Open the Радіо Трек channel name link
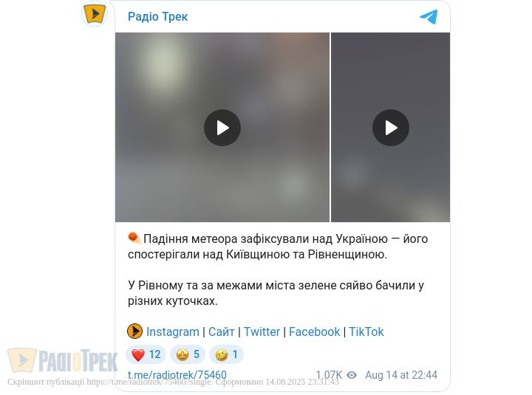The image size is (532, 395). (x=158, y=17)
